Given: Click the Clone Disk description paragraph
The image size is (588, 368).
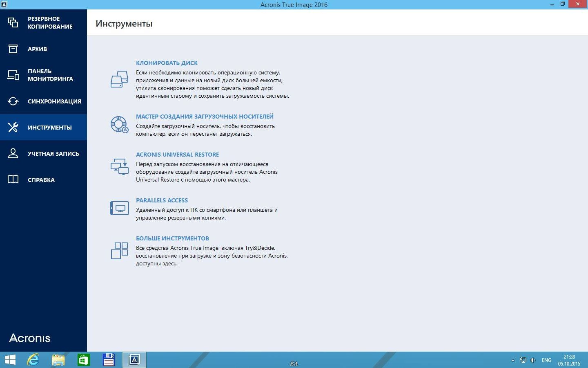Looking at the screenshot, I should coord(212,84).
